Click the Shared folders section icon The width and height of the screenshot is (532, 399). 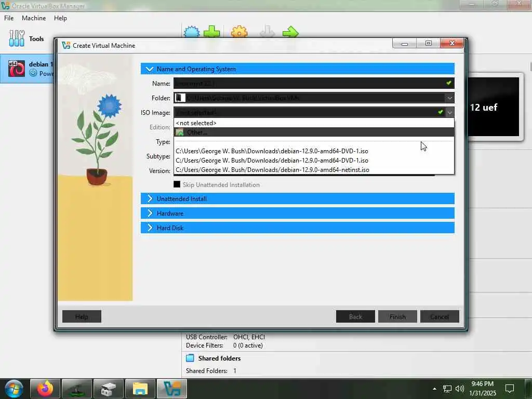tap(190, 358)
